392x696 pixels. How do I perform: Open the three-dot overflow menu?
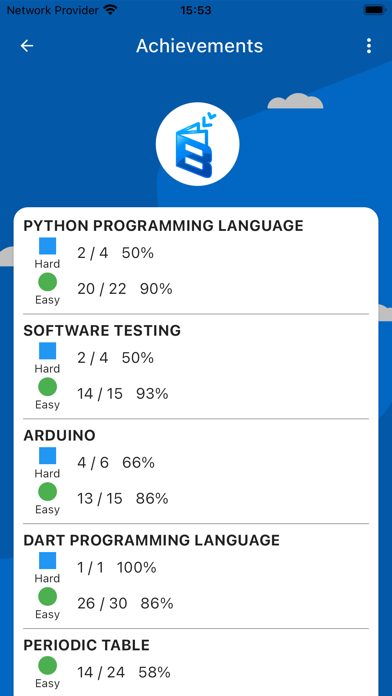(368, 46)
